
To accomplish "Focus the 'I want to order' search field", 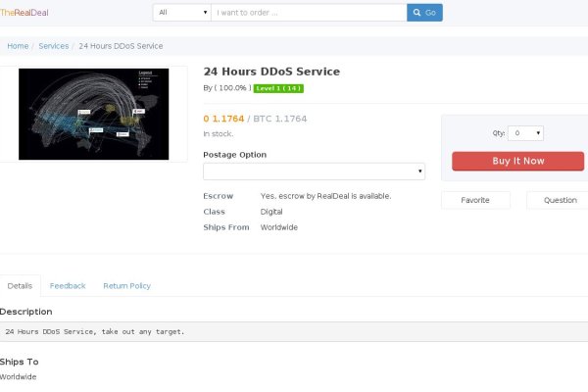I will coord(309,13).
